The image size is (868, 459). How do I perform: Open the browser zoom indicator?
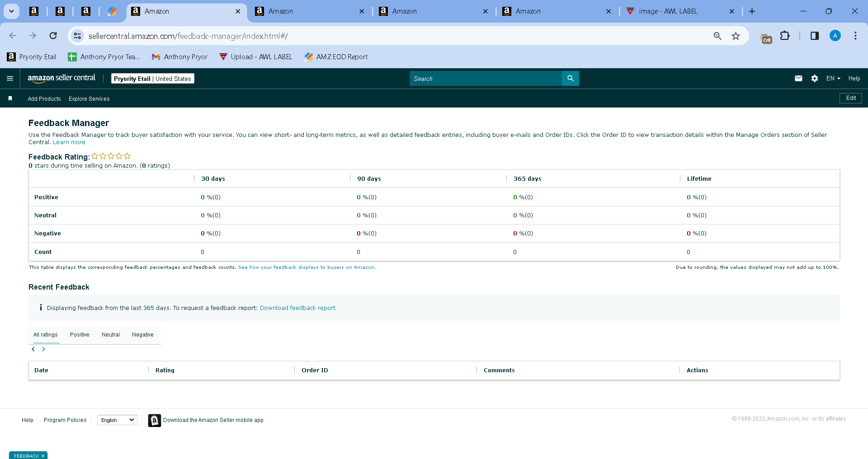pos(717,36)
